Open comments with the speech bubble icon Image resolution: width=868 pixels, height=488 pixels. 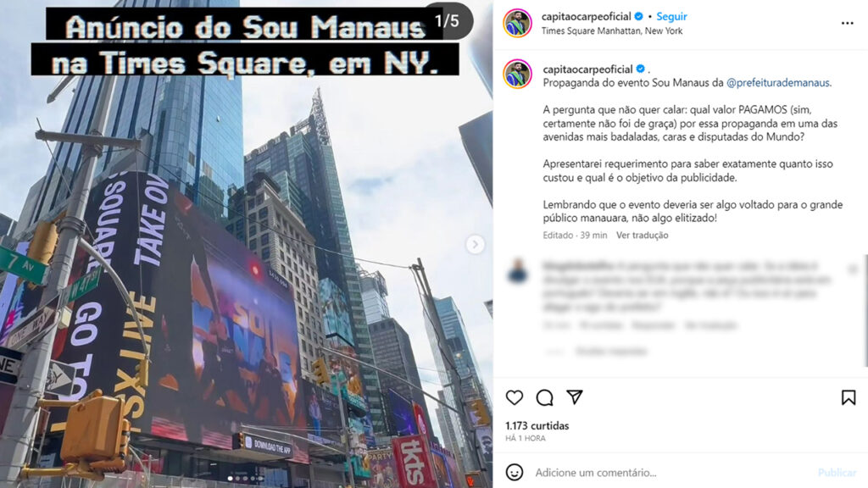545,397
